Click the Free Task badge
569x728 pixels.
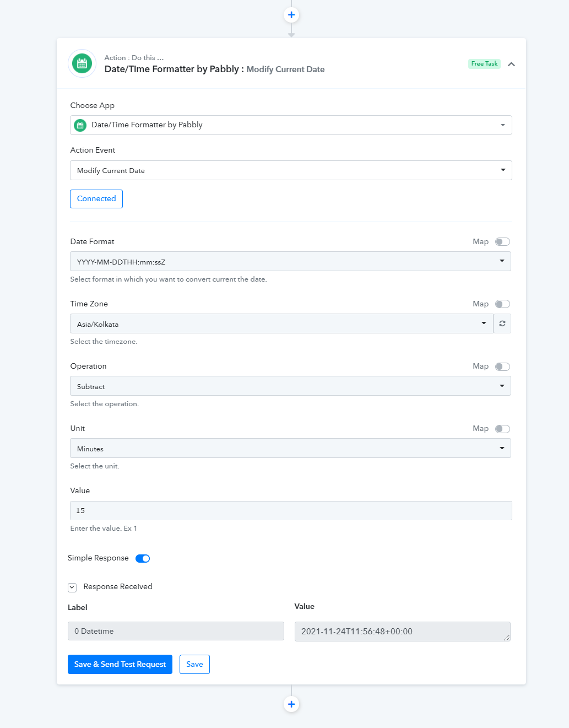[x=484, y=64]
